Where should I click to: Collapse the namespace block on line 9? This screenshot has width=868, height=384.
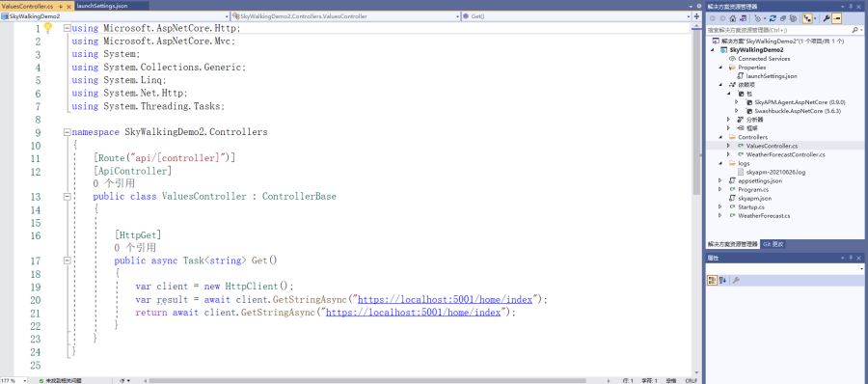(67, 132)
